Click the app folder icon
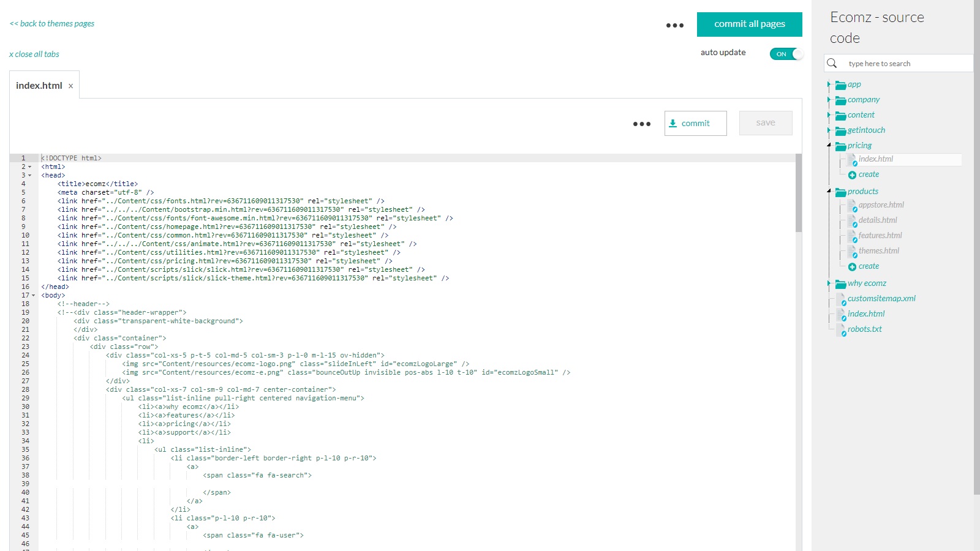 point(841,85)
